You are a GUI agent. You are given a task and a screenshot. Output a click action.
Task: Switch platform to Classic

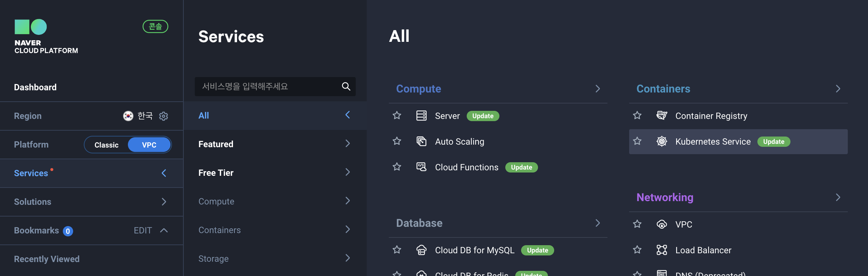click(106, 145)
